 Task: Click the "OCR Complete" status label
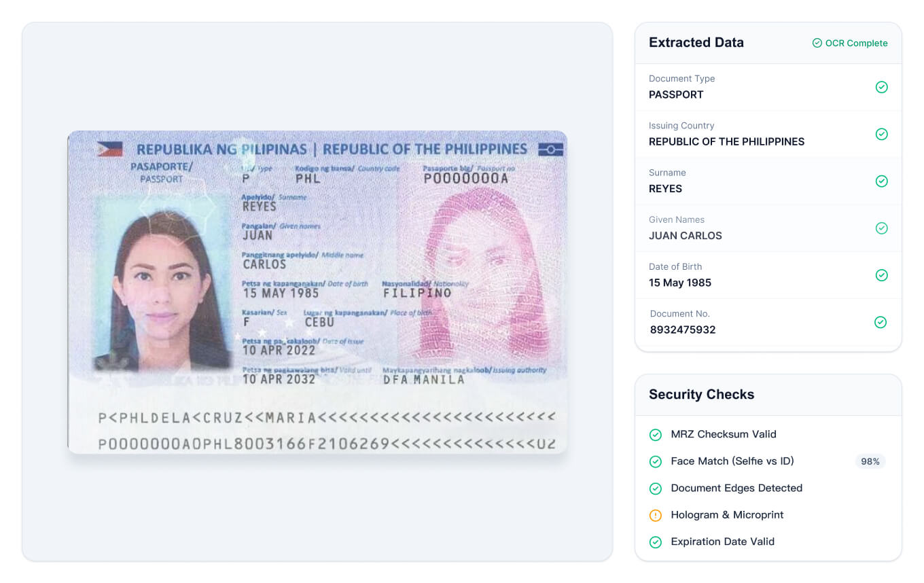(856, 43)
